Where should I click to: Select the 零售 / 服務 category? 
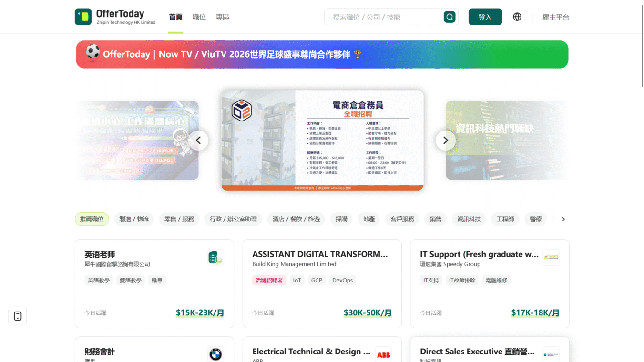point(179,219)
